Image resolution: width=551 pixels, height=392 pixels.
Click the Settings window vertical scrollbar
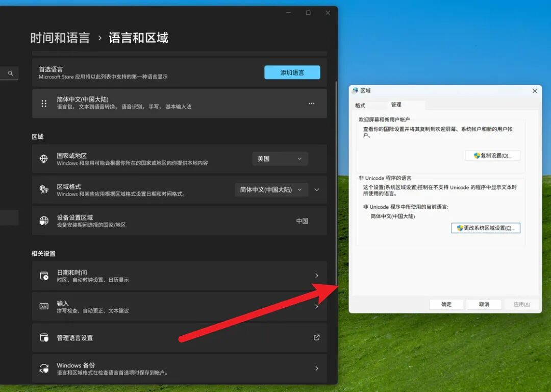[336, 183]
